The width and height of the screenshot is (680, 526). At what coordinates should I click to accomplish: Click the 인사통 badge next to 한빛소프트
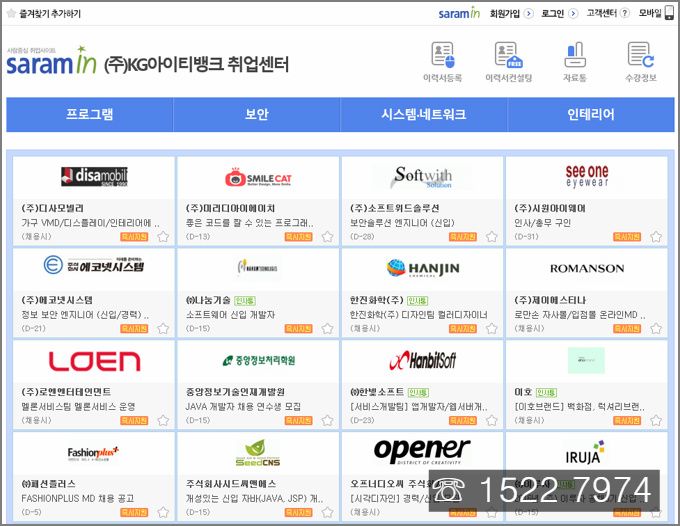[418, 392]
